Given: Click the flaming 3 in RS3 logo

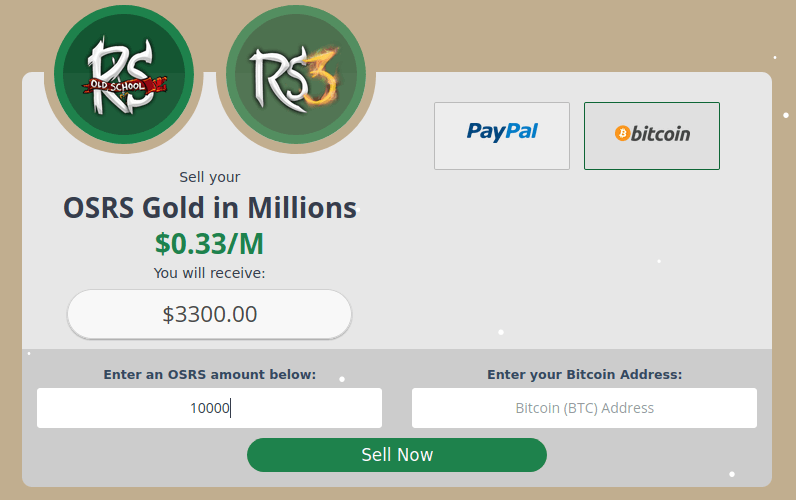Looking at the screenshot, I should click(x=323, y=75).
